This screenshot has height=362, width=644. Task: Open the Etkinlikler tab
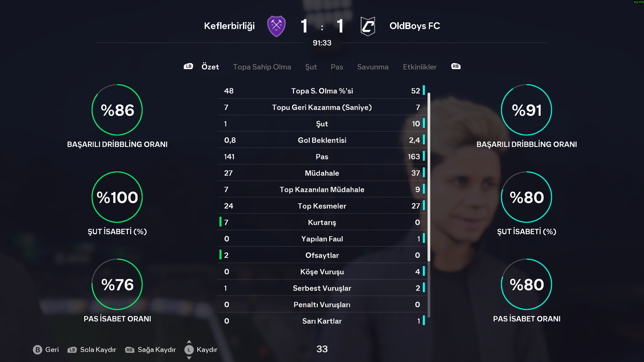pos(419,67)
